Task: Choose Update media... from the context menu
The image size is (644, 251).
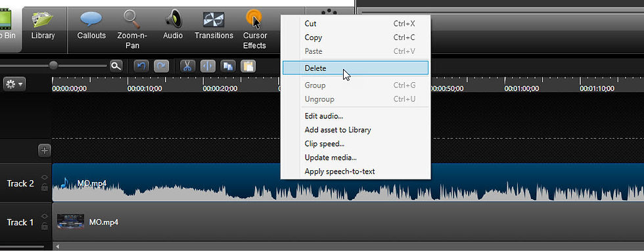Action: point(356,157)
